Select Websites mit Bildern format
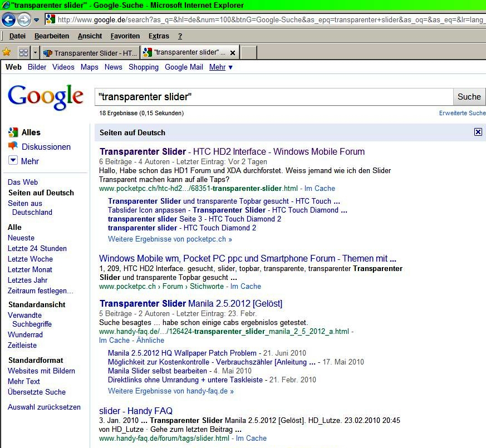Image resolution: width=486 pixels, height=448 pixels. [x=41, y=371]
